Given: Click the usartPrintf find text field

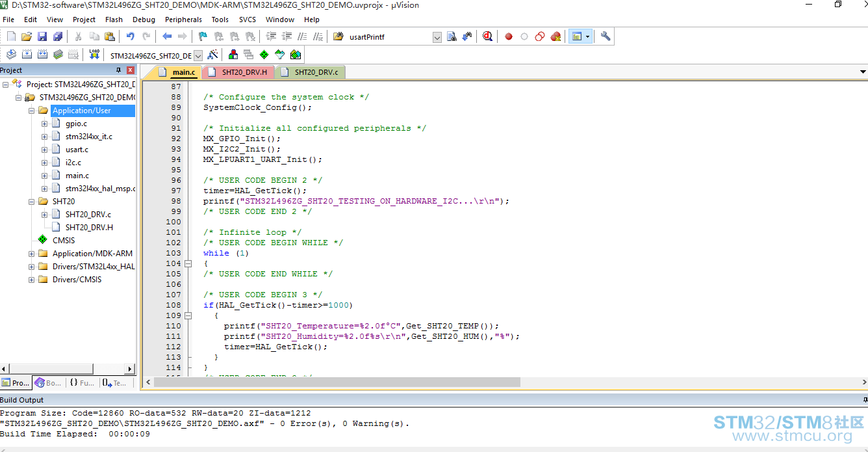Looking at the screenshot, I should coord(389,37).
